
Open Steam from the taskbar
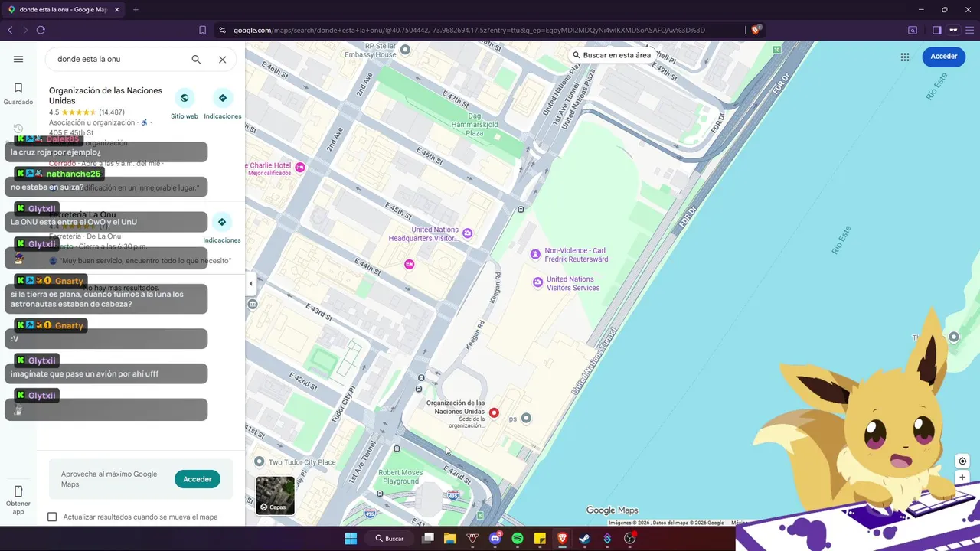[584, 538]
